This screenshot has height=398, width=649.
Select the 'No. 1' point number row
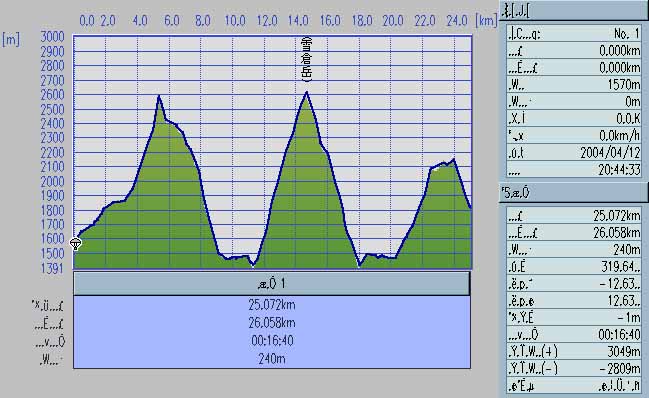click(x=574, y=34)
